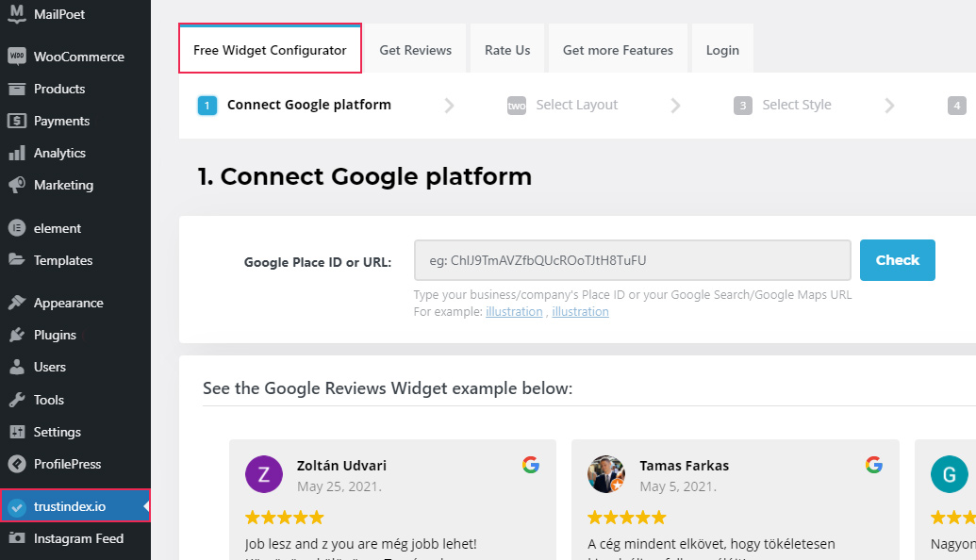This screenshot has height=560, width=976.
Task: Open the Login tab
Action: 722,49
